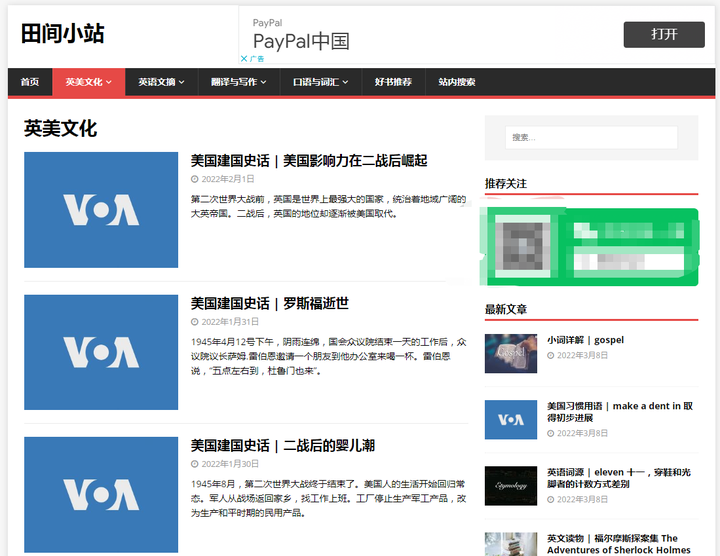Expand the 翻译与写作 dropdown chevron

click(x=264, y=83)
